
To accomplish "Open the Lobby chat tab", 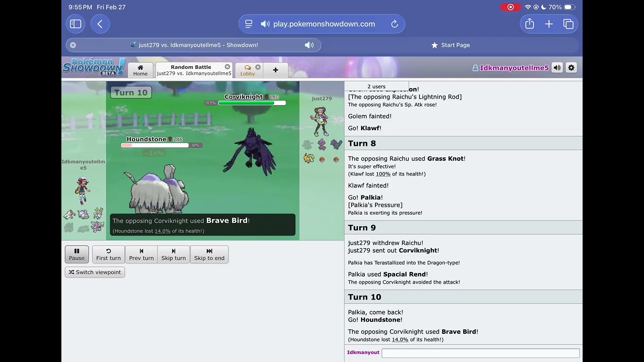I will tap(248, 70).
